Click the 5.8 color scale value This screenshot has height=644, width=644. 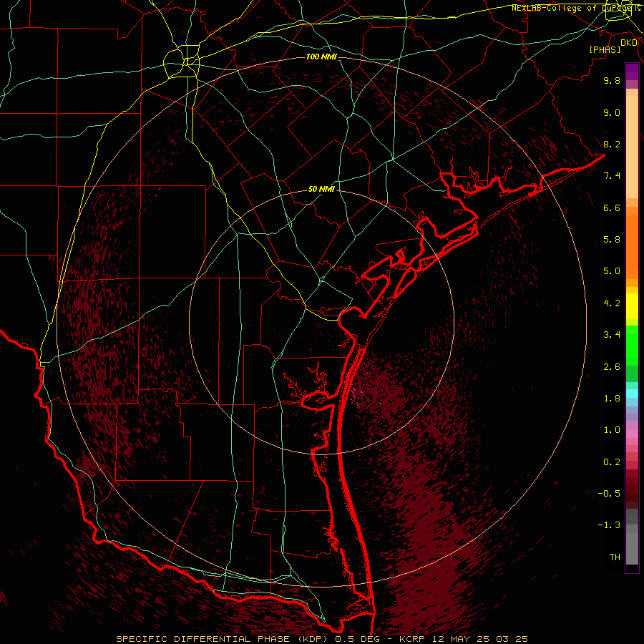(x=612, y=240)
